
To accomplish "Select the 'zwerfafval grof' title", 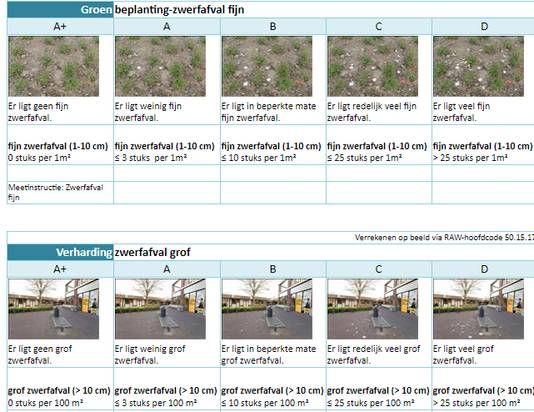I will click(152, 252).
